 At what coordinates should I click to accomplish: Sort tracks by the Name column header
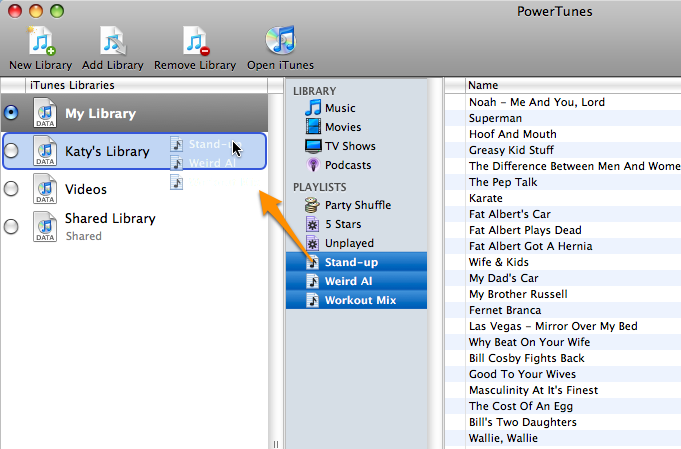click(x=560, y=86)
